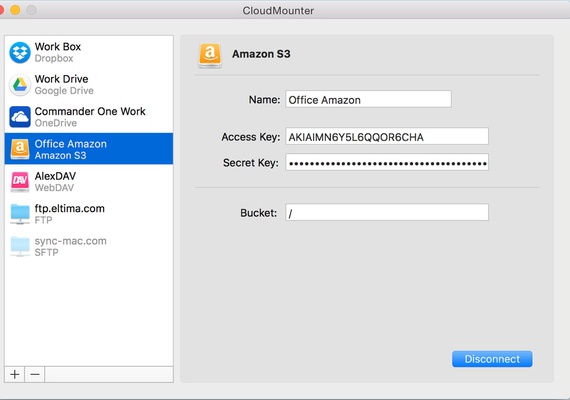
Task: Click the Access Key label
Action: (251, 137)
